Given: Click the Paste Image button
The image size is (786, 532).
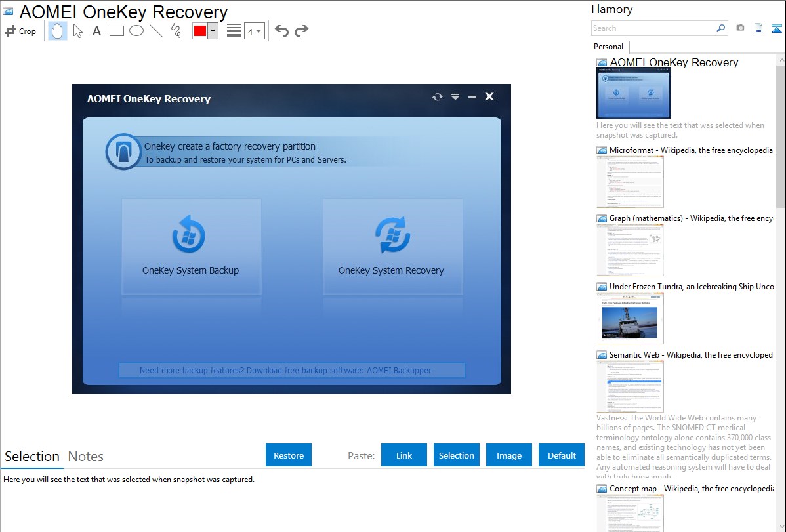Looking at the screenshot, I should (508, 455).
